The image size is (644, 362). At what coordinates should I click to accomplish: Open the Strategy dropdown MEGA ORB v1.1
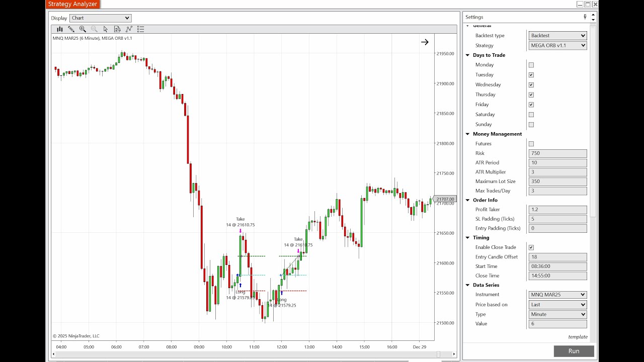tap(558, 45)
